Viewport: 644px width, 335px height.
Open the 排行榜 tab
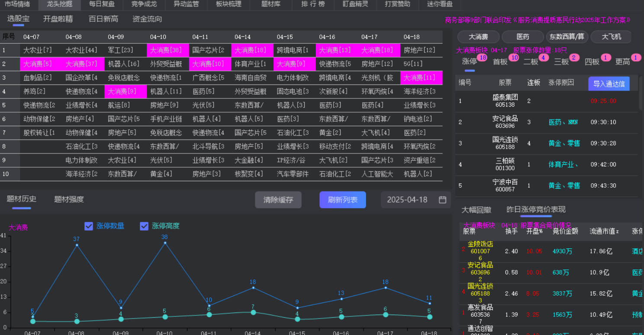[x=313, y=4]
